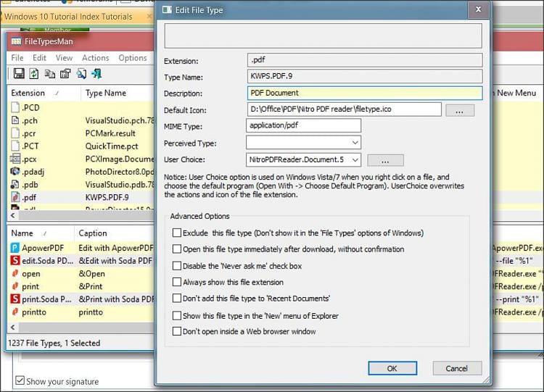Image resolution: width=544 pixels, height=392 pixels.
Task: Open the Options menu in FileTypesMan
Action: pyautogui.click(x=133, y=58)
